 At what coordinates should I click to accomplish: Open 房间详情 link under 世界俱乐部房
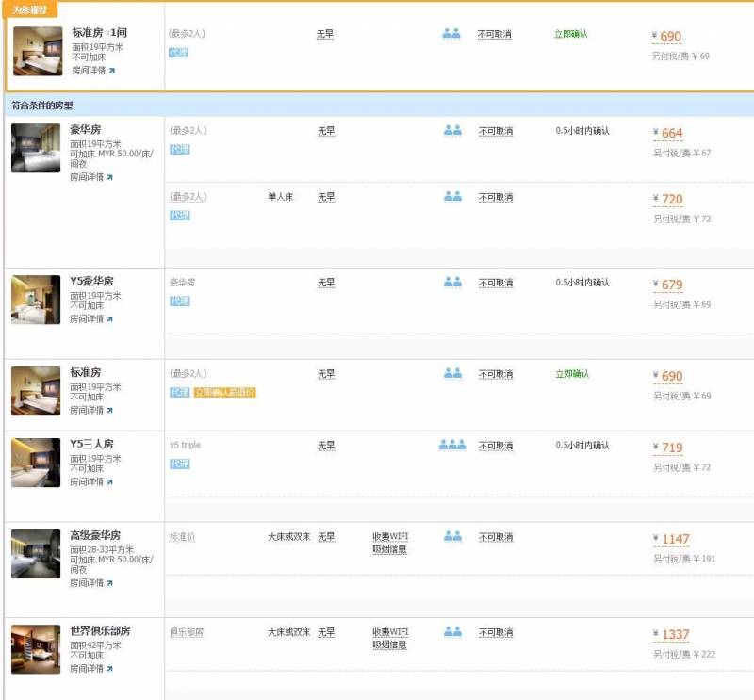click(91, 669)
